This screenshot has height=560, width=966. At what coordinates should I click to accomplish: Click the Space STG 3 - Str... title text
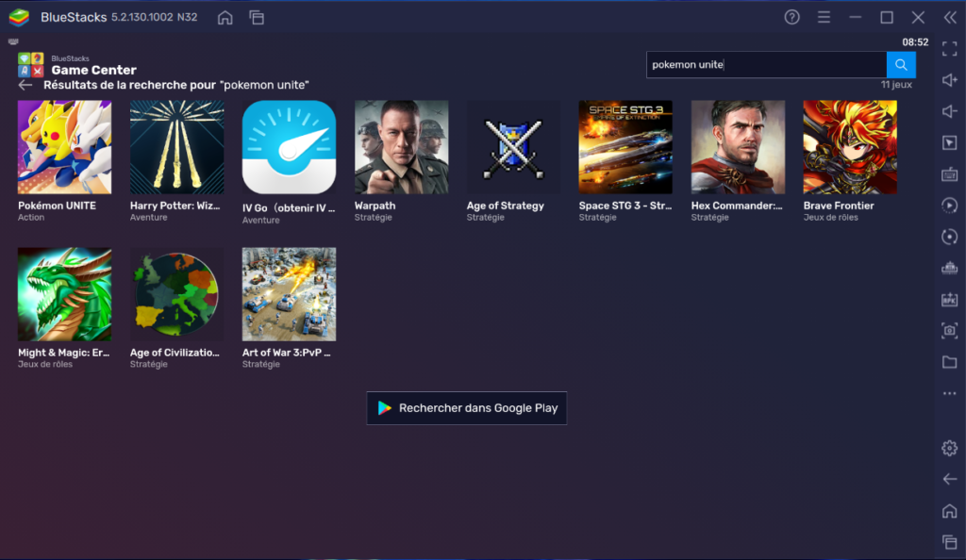(x=625, y=206)
